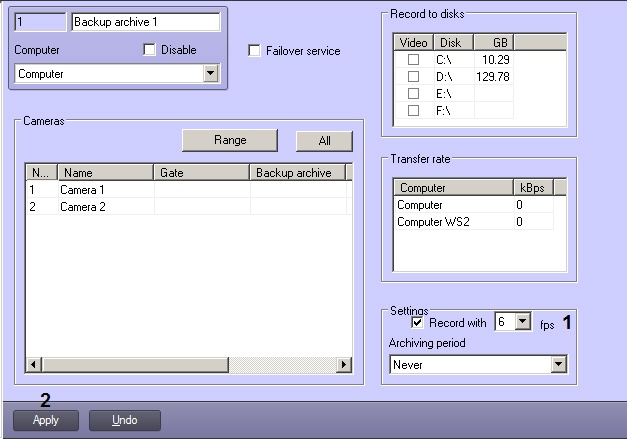Check the E:\ disk video checkbox
This screenshot has width=627, height=439.
[x=413, y=94]
